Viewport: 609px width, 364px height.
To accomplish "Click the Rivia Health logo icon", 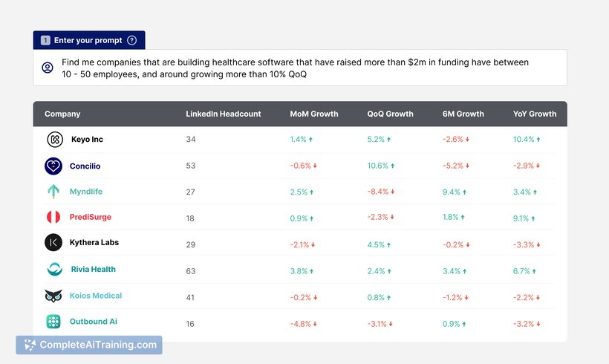I will click(x=54, y=269).
